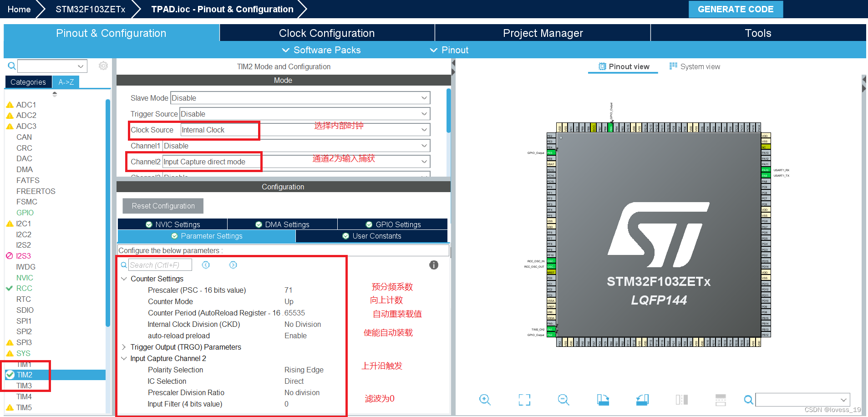Zoom out of the chip pinout view

[x=563, y=400]
